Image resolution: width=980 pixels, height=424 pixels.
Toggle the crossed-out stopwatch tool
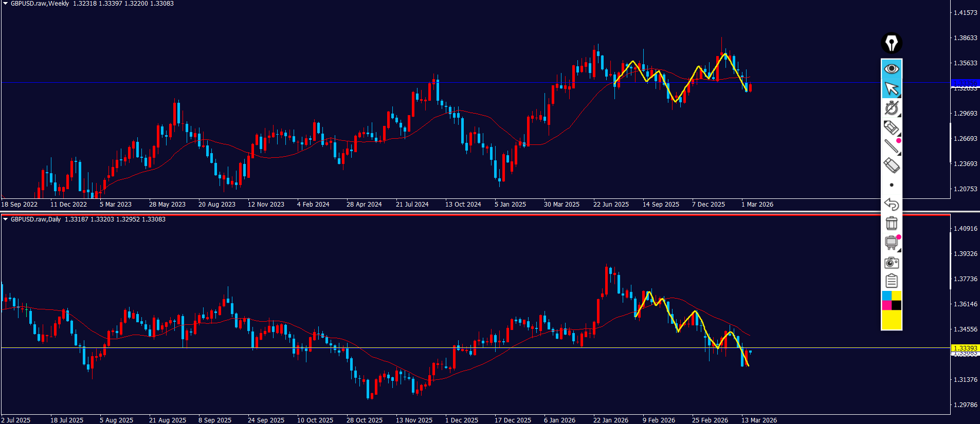click(891, 108)
